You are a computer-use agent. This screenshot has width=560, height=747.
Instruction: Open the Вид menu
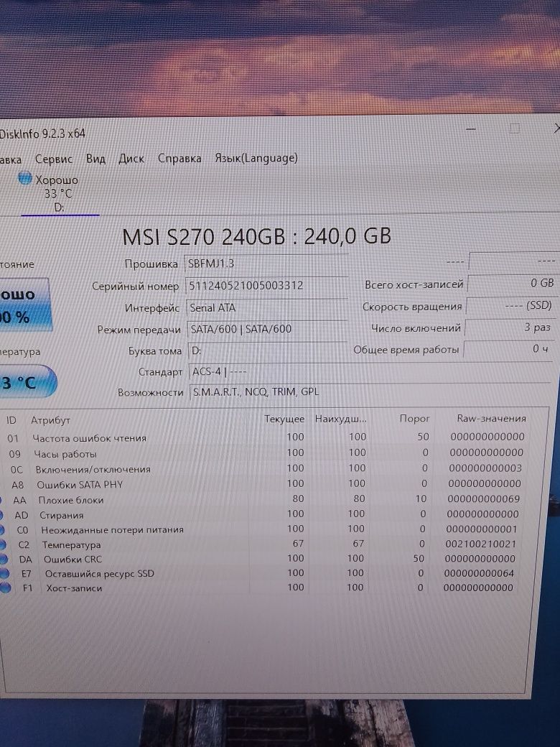pyautogui.click(x=95, y=159)
